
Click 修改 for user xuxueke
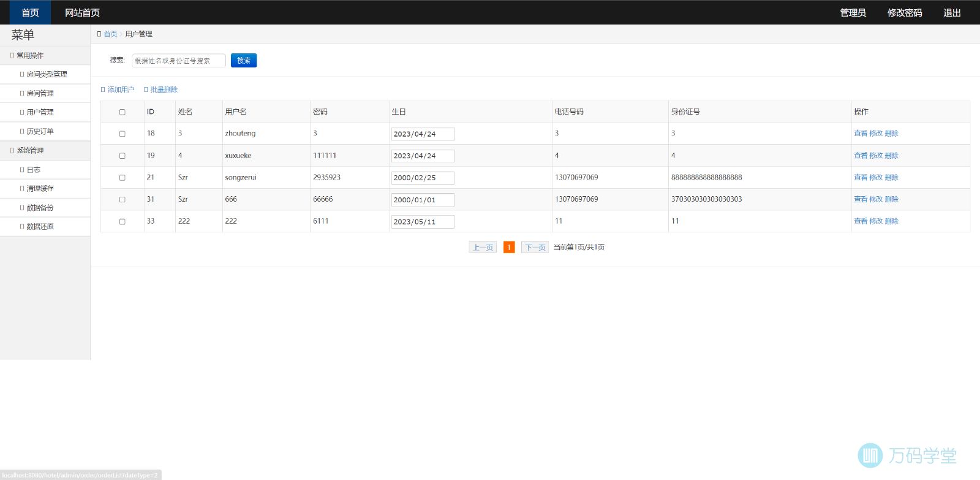point(876,155)
